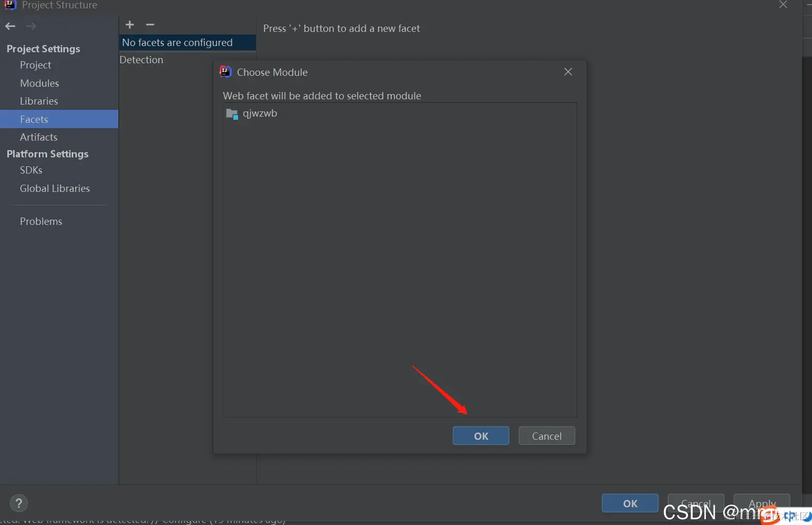Viewport: 812px width, 525px height.
Task: Open the Global Libraries page
Action: 55,188
